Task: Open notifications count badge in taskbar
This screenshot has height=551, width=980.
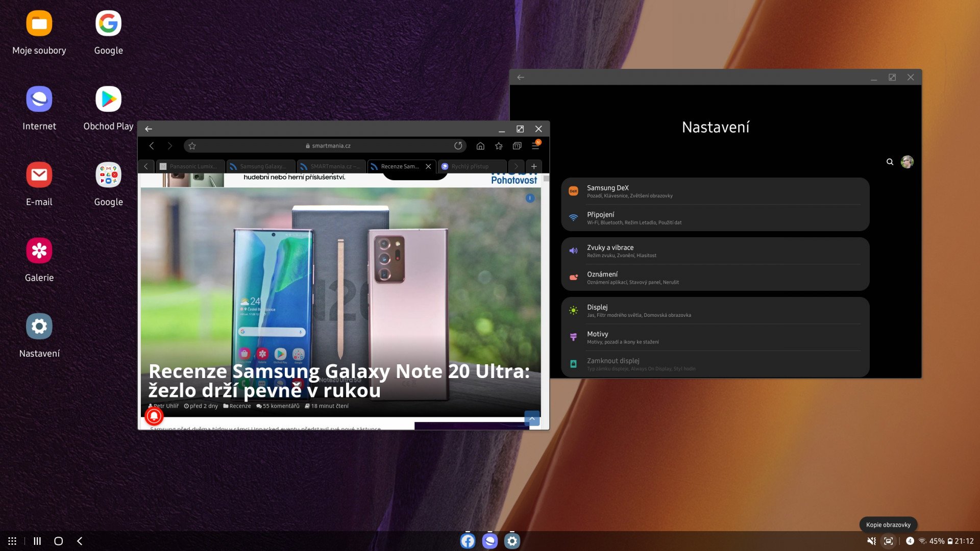Action: 910,541
